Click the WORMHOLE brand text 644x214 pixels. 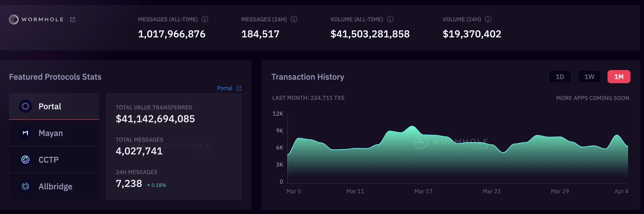pos(43,20)
